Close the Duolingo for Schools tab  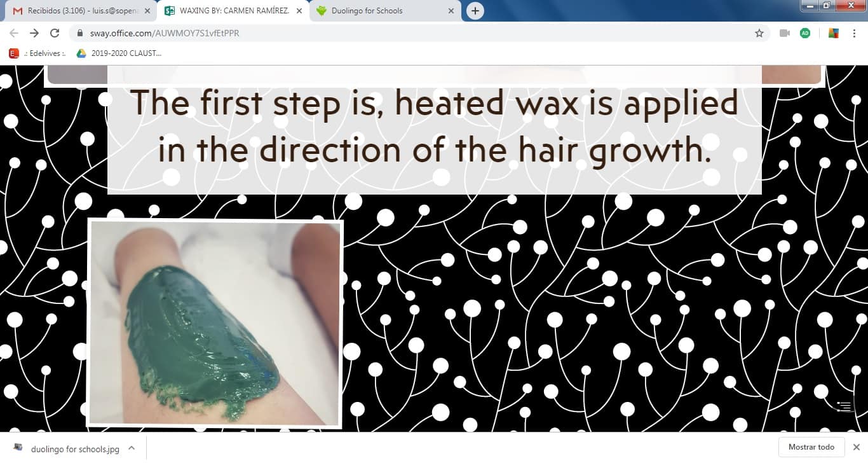tap(451, 11)
